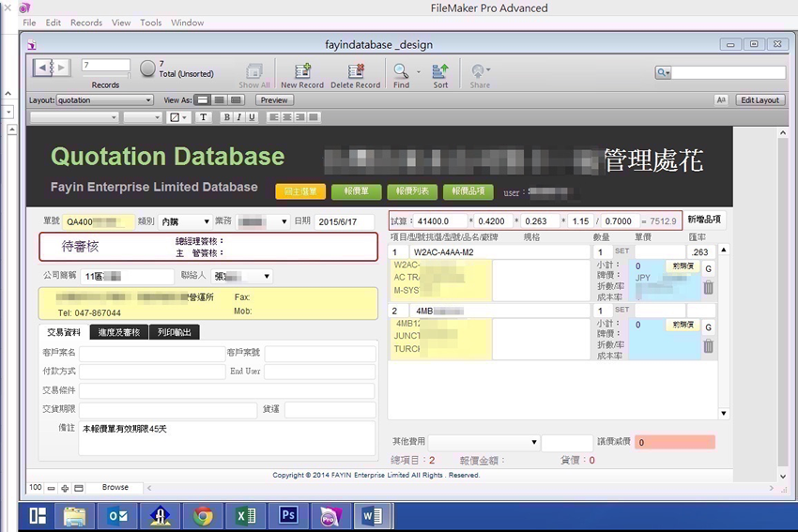
Task: Click the Edit Layout button
Action: pos(760,99)
